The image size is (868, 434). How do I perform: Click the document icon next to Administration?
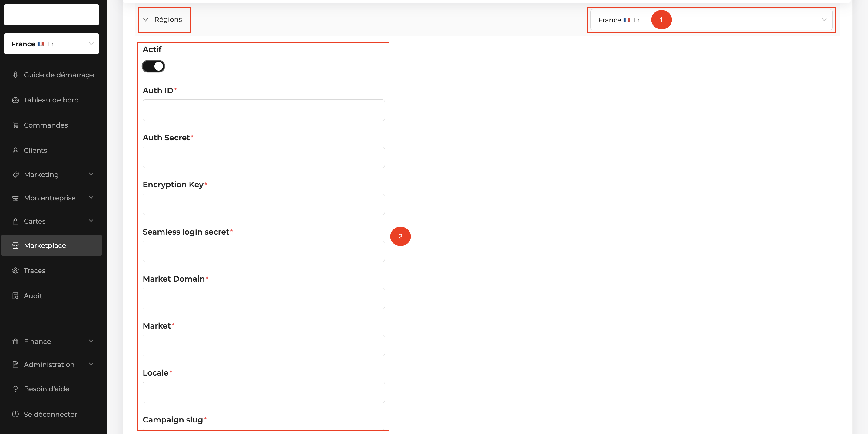point(15,365)
